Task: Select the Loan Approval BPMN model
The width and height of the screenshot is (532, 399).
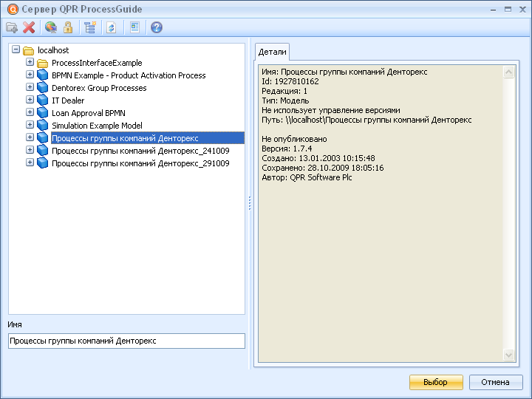Action: coord(89,113)
